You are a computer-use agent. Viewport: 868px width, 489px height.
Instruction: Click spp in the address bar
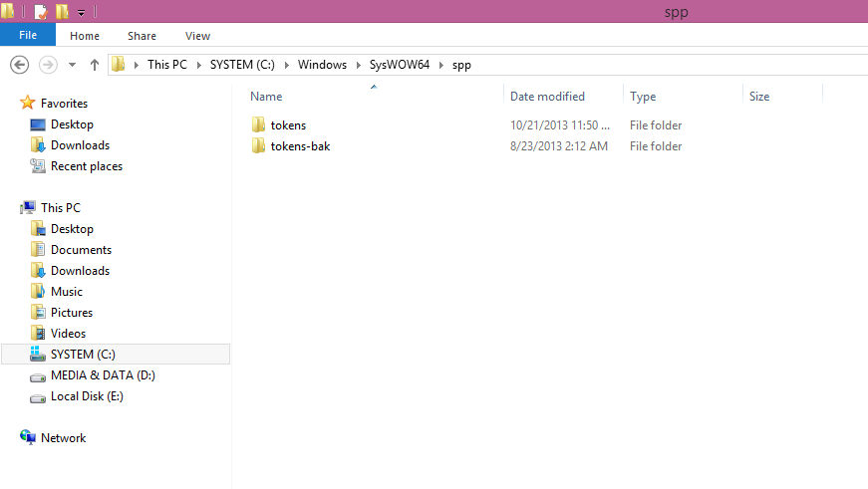coord(461,66)
